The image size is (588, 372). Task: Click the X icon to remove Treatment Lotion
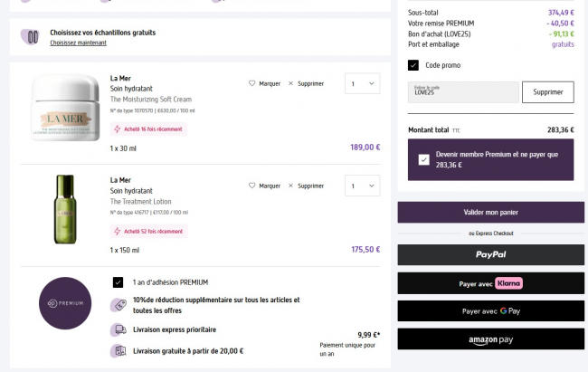coord(290,186)
